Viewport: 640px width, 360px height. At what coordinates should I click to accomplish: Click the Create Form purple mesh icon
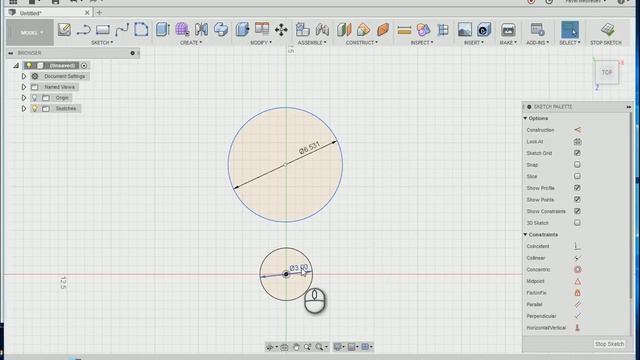182,29
